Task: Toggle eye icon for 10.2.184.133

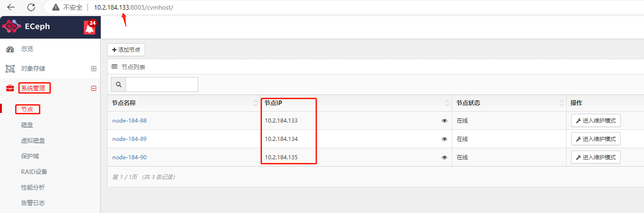Action: pos(444,121)
